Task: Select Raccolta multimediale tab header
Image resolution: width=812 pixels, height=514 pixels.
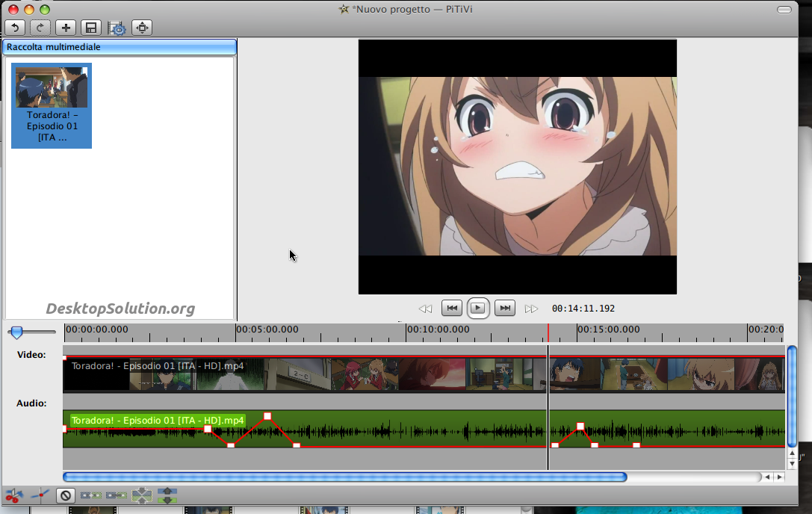Action: (x=120, y=47)
